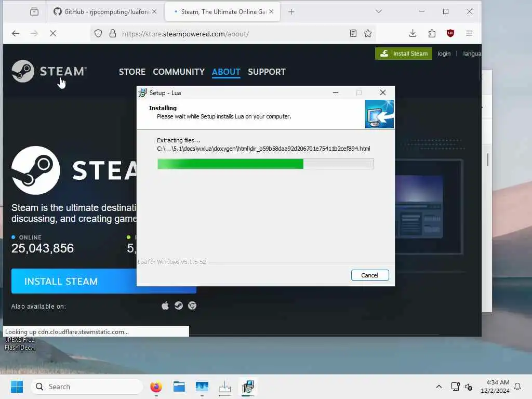
Task: Click the Steam logo in page header
Action: pyautogui.click(x=49, y=71)
